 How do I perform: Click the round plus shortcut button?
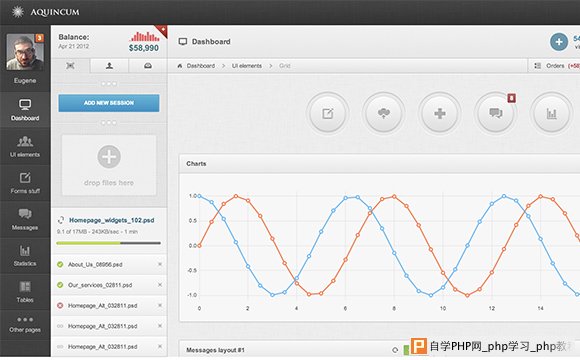[x=439, y=113]
